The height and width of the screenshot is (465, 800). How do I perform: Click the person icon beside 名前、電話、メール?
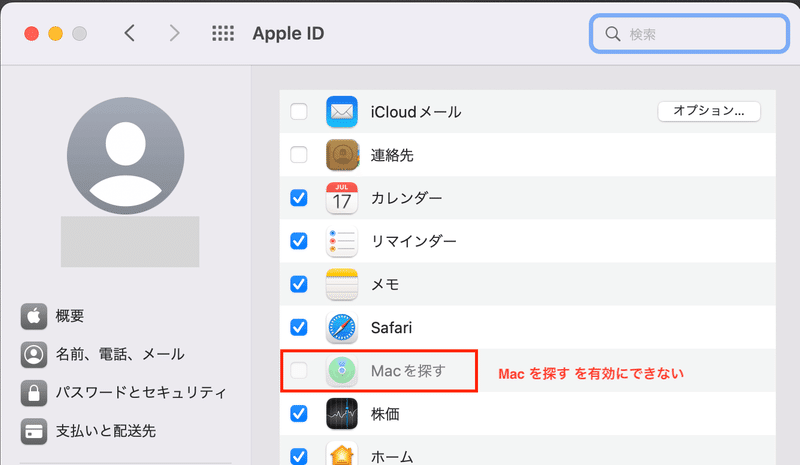pos(34,354)
